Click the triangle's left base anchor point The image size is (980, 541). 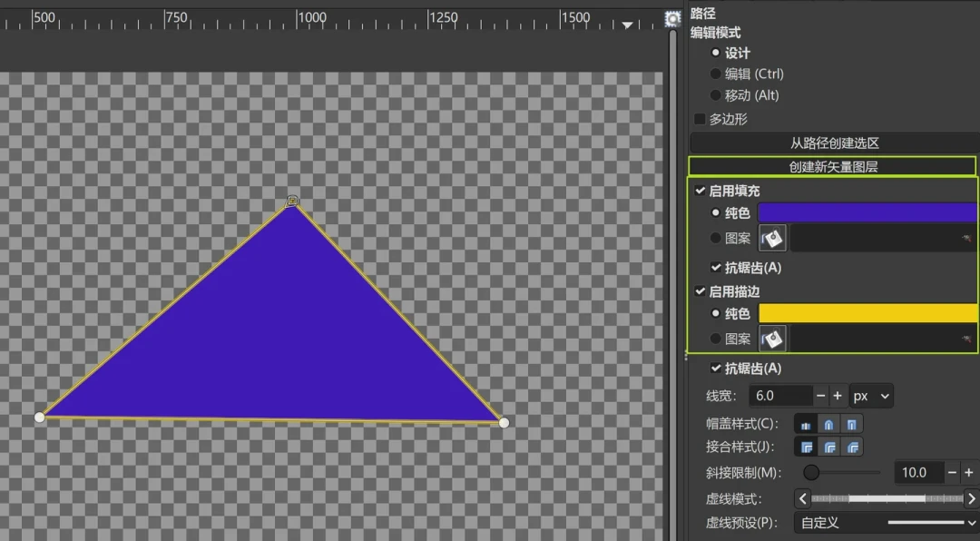coord(39,418)
